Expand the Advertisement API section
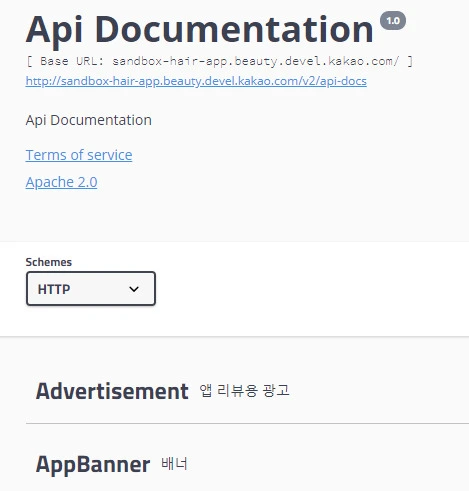469x491 pixels. [112, 391]
